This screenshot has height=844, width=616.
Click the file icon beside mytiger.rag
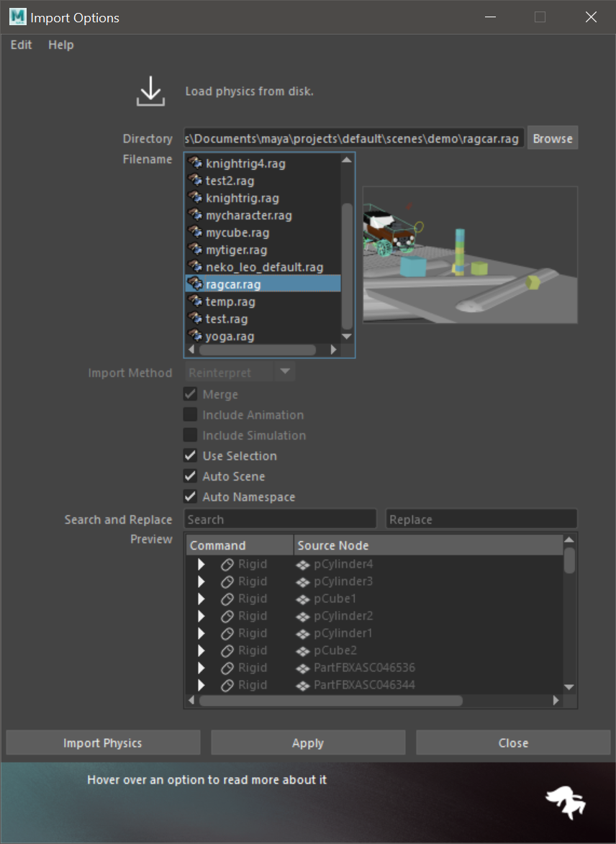click(x=195, y=250)
